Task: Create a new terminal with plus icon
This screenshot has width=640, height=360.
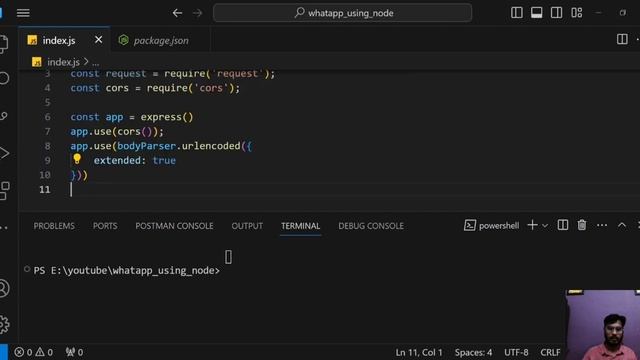Action: (x=532, y=225)
